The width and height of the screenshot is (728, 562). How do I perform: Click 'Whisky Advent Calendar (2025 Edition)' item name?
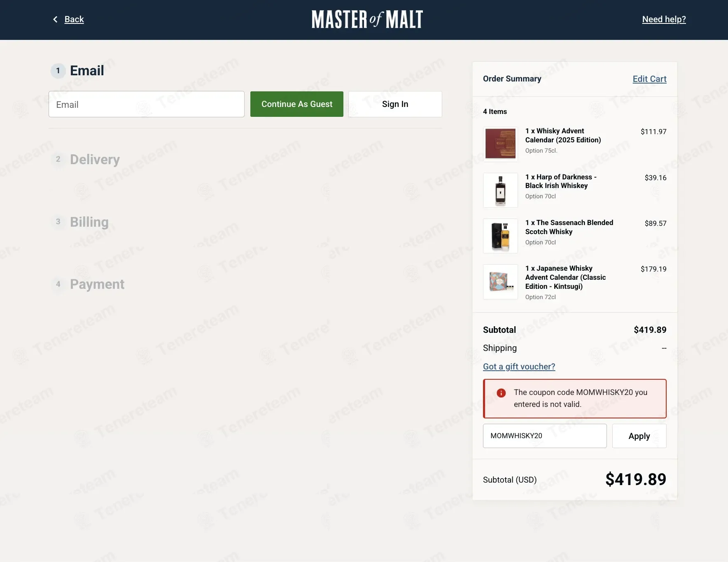pos(563,135)
